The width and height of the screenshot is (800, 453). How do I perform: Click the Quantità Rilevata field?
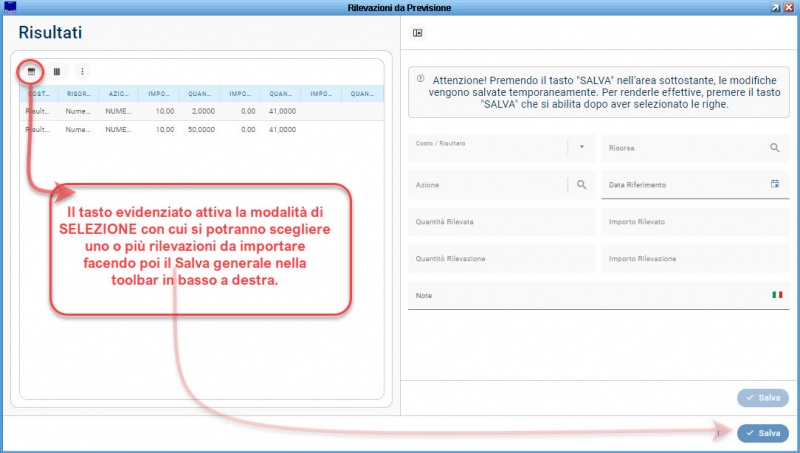502,222
